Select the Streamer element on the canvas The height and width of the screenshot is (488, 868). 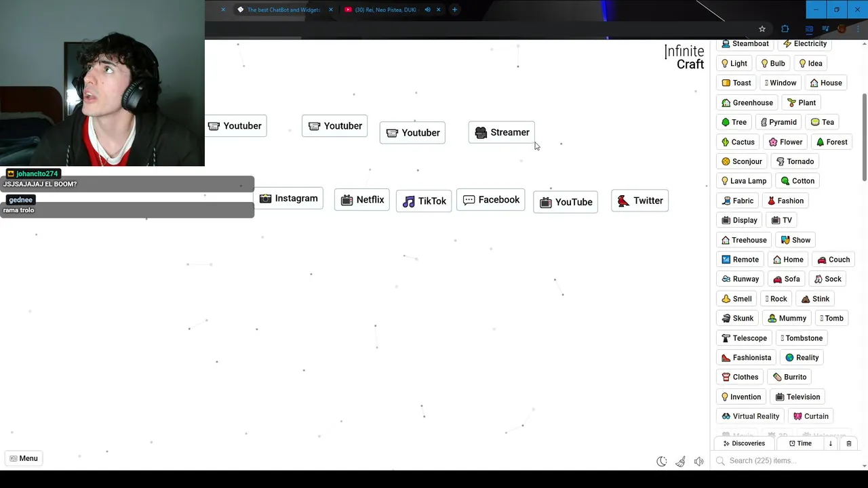502,132
